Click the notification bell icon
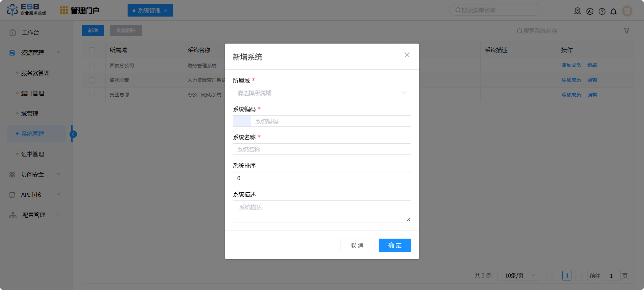644x290 pixels. pos(613,11)
